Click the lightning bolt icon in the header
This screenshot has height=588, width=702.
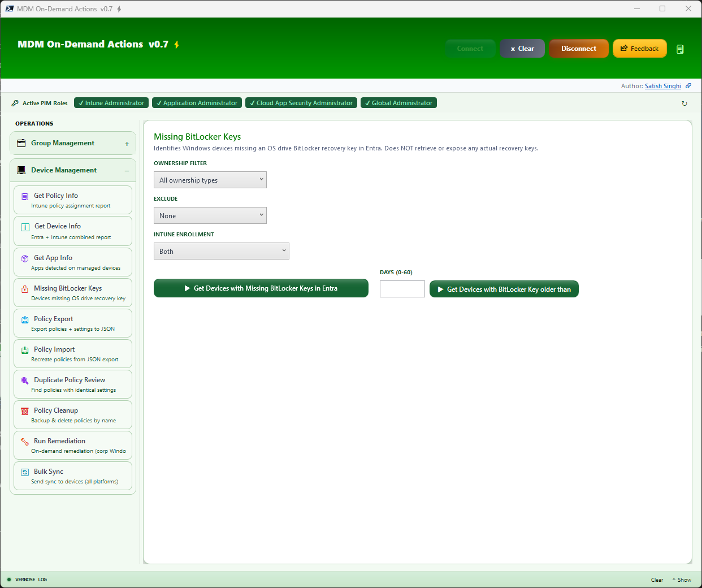click(x=176, y=45)
